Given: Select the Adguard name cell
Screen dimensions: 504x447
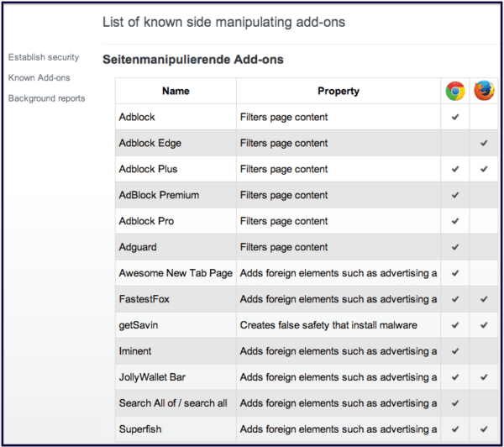Looking at the screenshot, I should 176,247.
